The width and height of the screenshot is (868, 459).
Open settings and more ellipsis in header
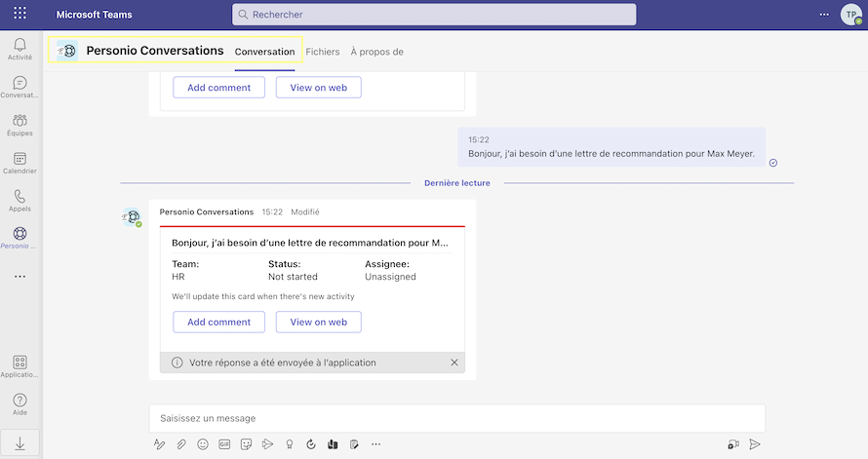tap(824, 15)
